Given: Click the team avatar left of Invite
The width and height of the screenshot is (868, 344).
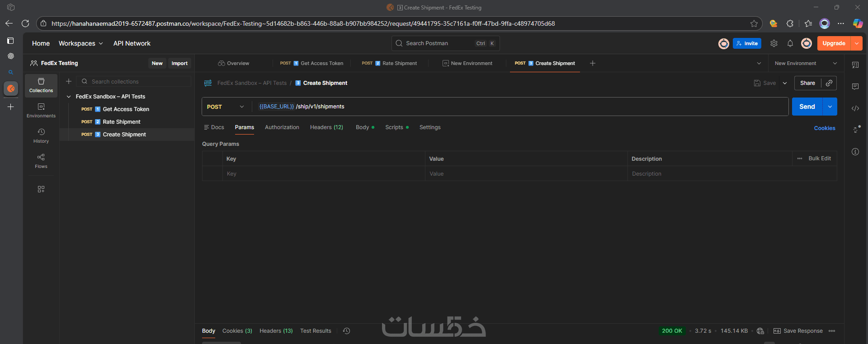Looking at the screenshot, I should 724,43.
